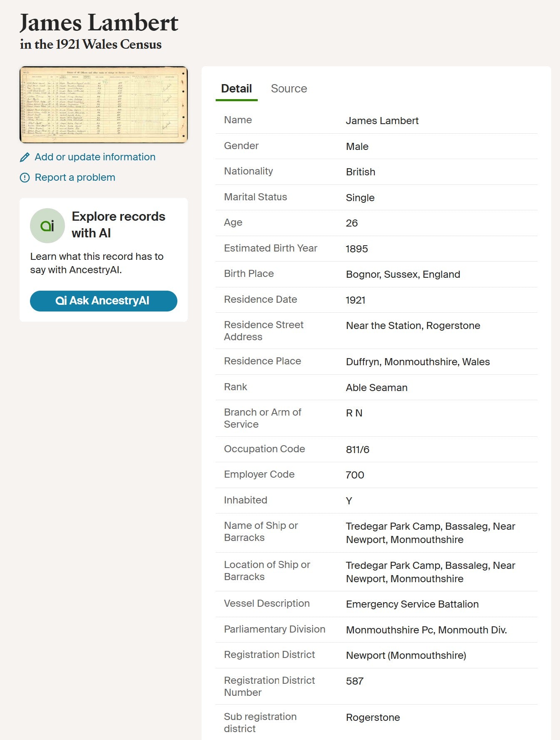Click the exclamation circle icon beside Report a problem

(x=25, y=178)
